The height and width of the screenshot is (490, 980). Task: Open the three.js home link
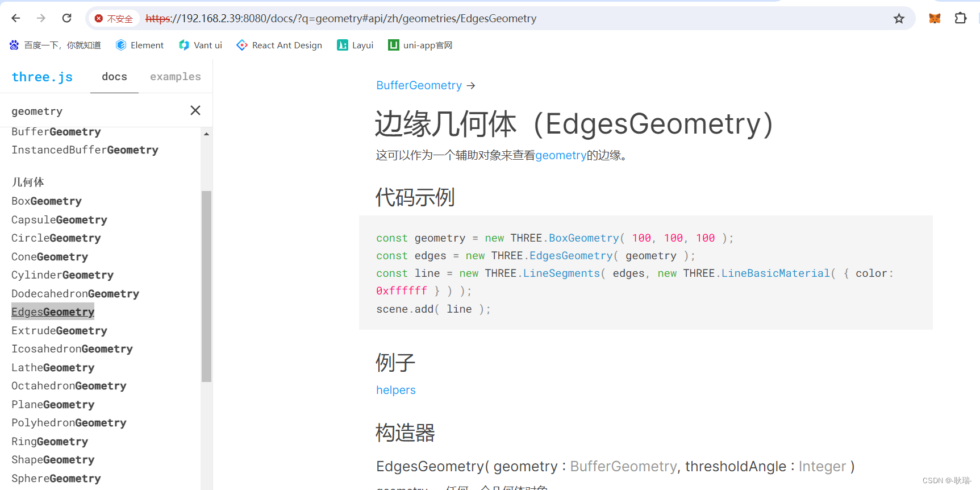pyautogui.click(x=42, y=77)
